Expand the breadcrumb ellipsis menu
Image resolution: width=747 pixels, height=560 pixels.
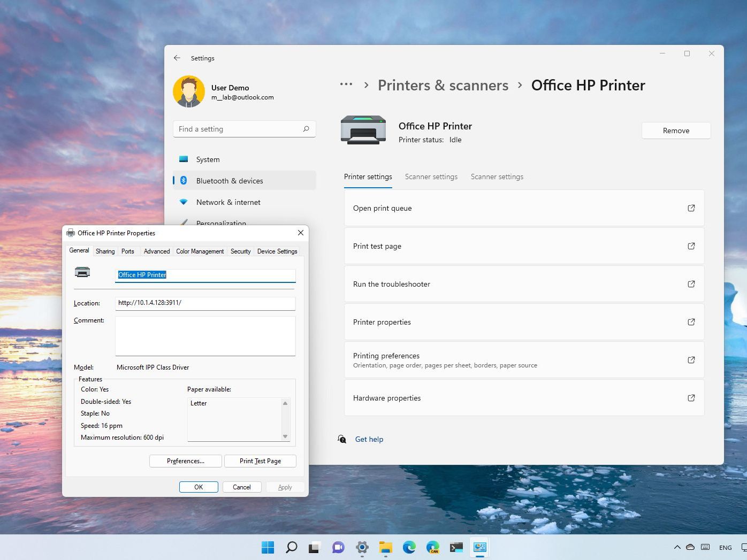click(x=346, y=85)
